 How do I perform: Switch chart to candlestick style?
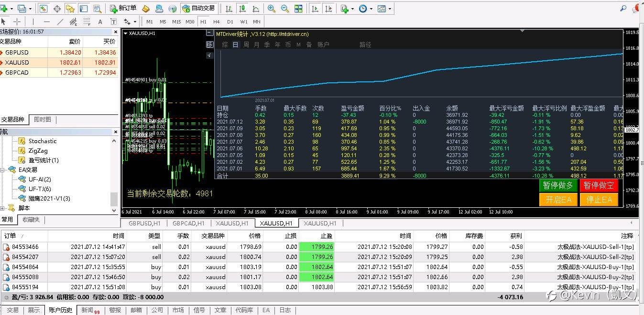coord(242,9)
